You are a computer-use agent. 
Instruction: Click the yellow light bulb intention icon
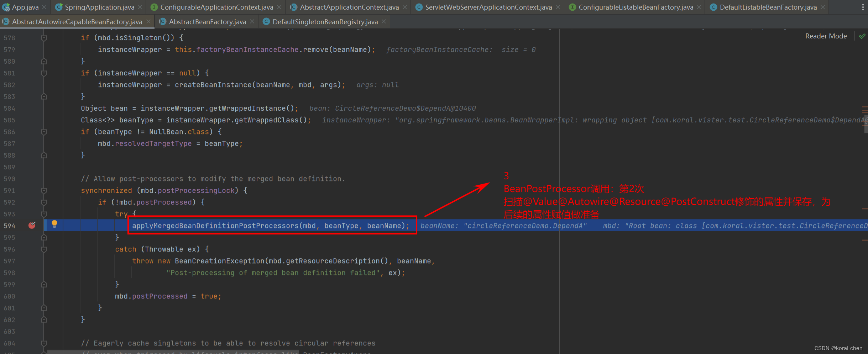(54, 224)
